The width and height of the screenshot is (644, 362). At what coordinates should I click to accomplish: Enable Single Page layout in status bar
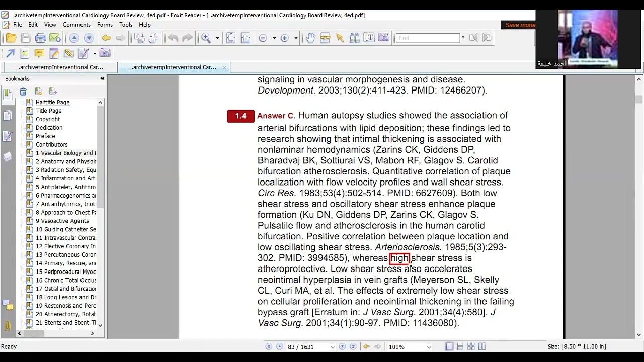click(449, 347)
